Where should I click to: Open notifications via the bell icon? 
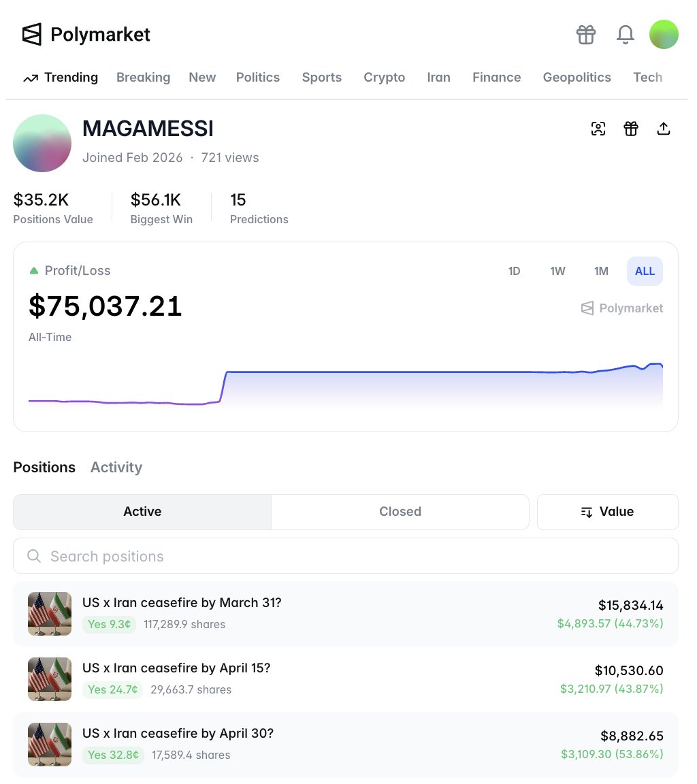click(x=625, y=34)
